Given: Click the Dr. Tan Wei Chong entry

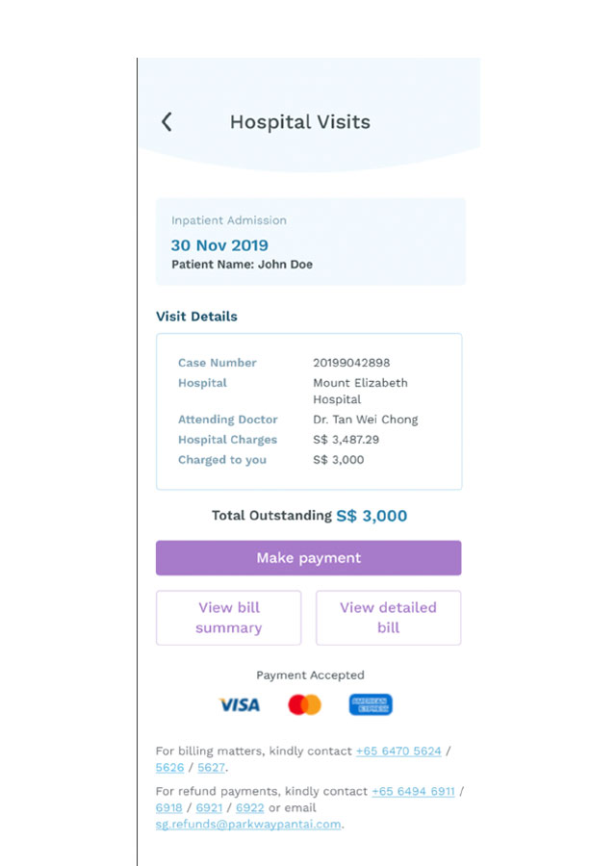Looking at the screenshot, I should click(x=365, y=420).
